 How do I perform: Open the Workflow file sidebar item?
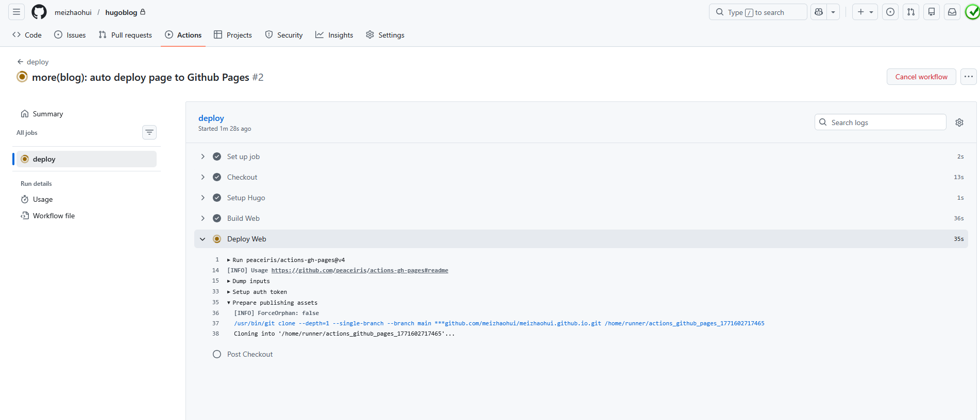(x=54, y=216)
